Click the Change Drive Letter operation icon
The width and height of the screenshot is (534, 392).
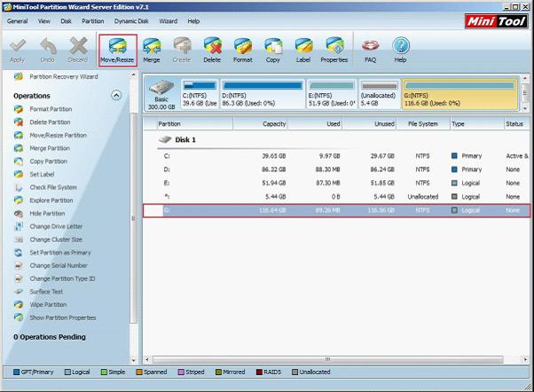(x=19, y=226)
